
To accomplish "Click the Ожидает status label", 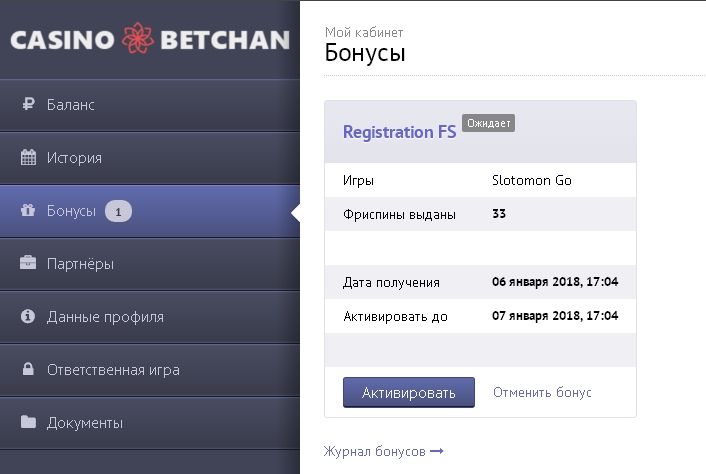I will [488, 124].
